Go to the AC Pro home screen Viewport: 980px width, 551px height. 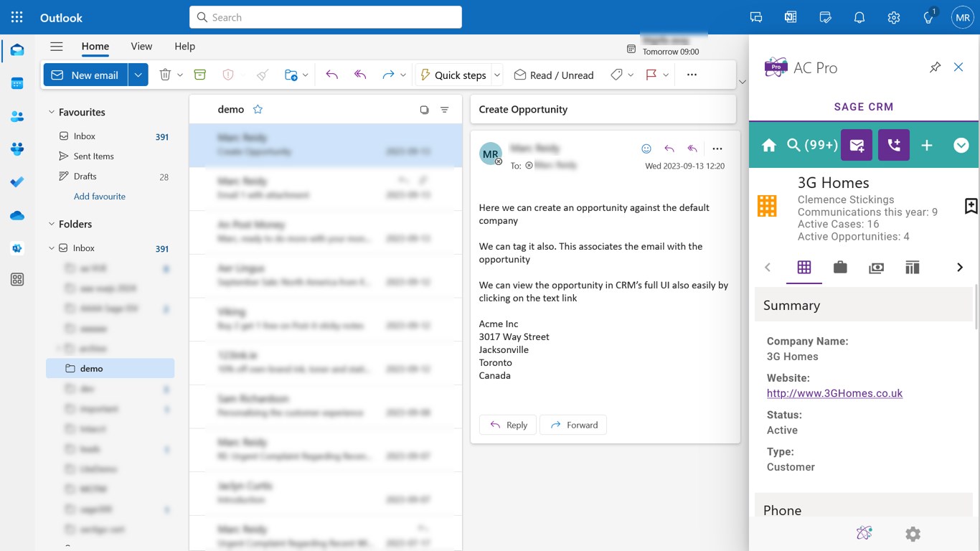[x=769, y=146]
